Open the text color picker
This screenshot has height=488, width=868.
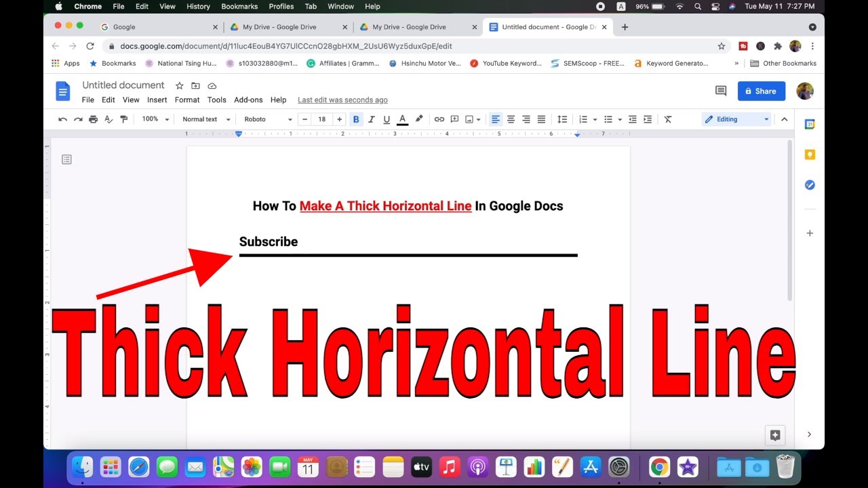pyautogui.click(x=402, y=119)
